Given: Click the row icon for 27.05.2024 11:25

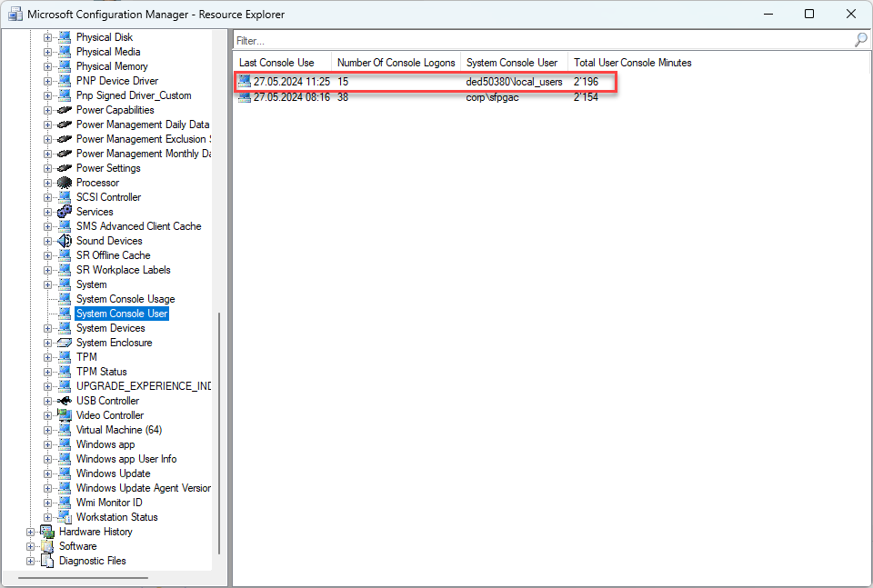Looking at the screenshot, I should (x=245, y=81).
